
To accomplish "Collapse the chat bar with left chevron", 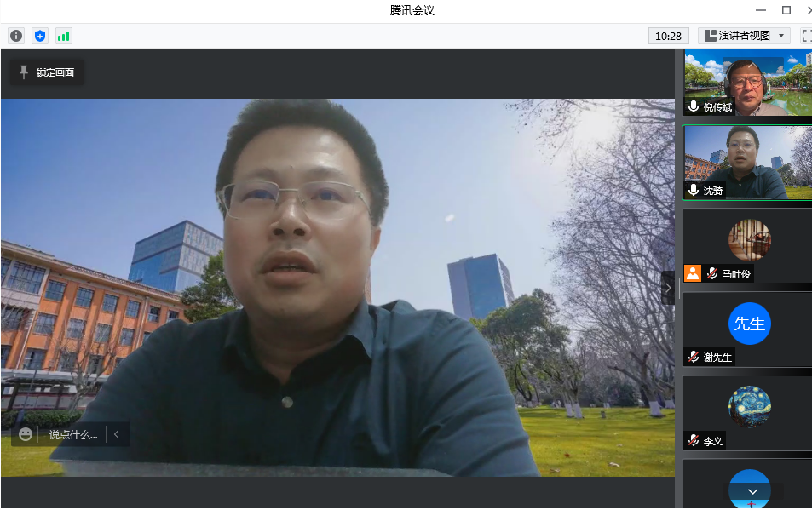I will pos(117,434).
